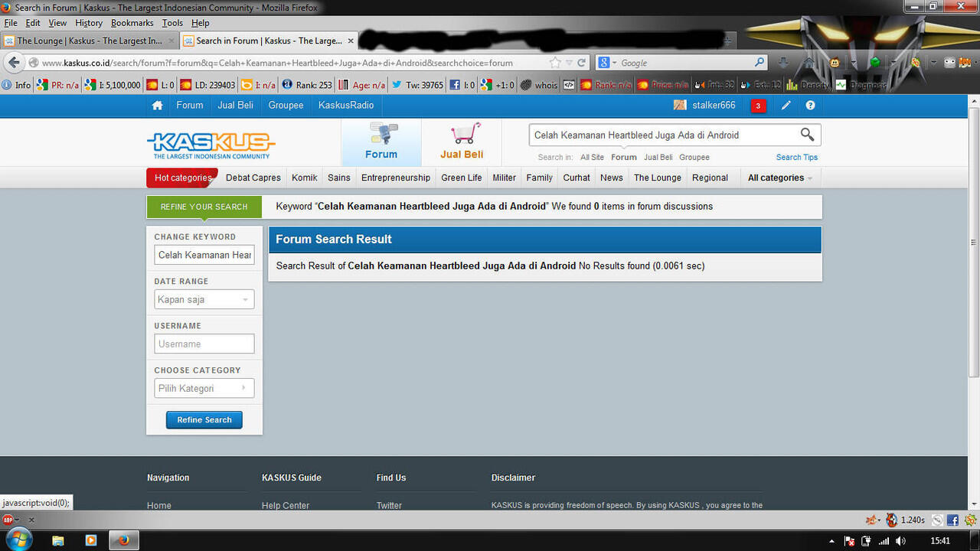The image size is (980, 551).
Task: Open the Bookmarks menu
Action: 132,23
